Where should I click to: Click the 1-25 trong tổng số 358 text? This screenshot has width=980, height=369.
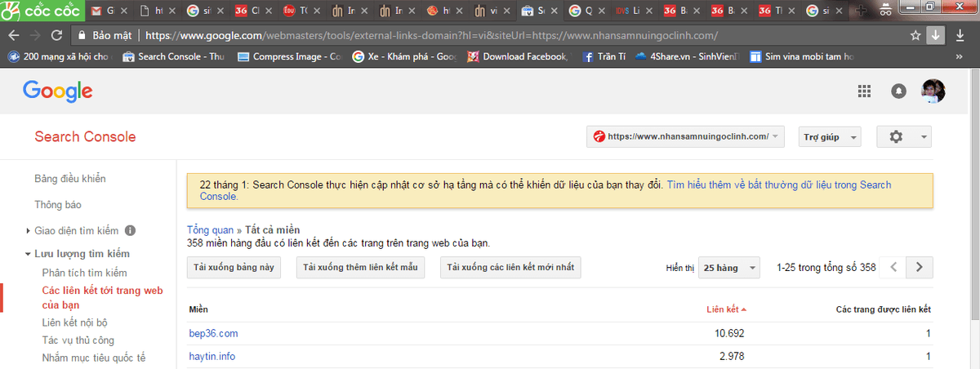click(x=826, y=267)
